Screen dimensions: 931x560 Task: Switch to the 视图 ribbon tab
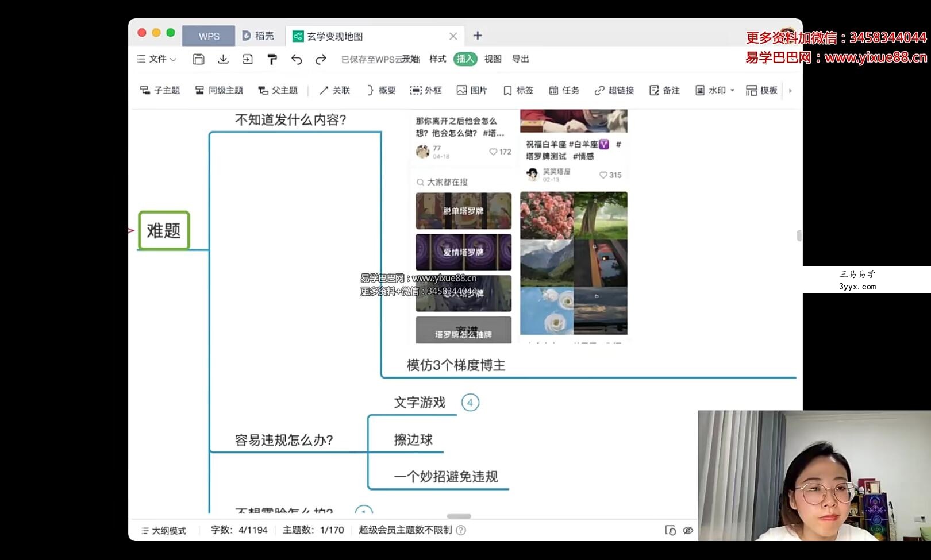point(493,59)
